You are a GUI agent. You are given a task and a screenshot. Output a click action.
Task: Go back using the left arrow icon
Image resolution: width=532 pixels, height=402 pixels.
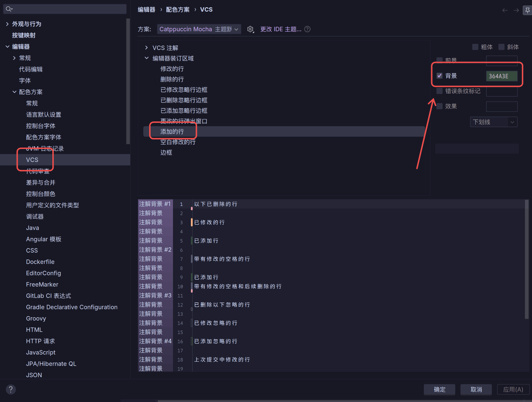pos(505,10)
